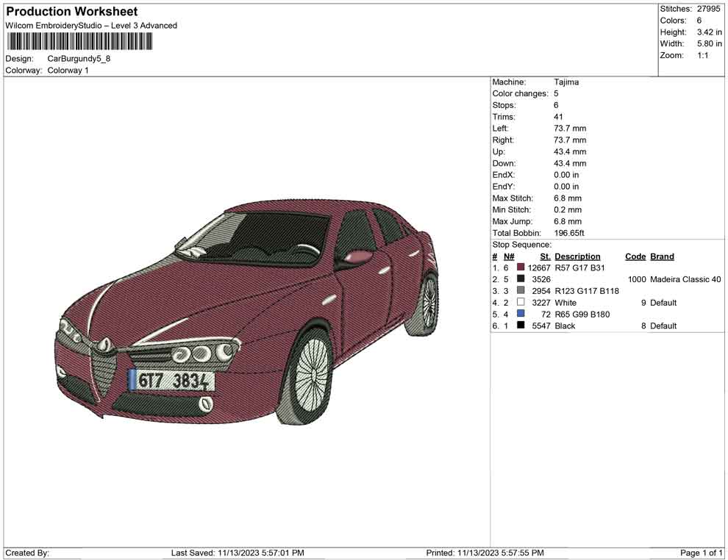Click the design barcode image
This screenshot has height=560, width=728.
click(79, 42)
